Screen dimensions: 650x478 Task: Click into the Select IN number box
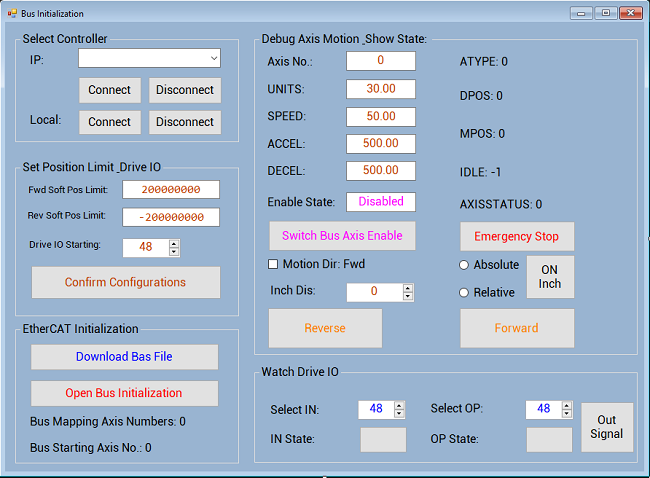click(x=376, y=409)
